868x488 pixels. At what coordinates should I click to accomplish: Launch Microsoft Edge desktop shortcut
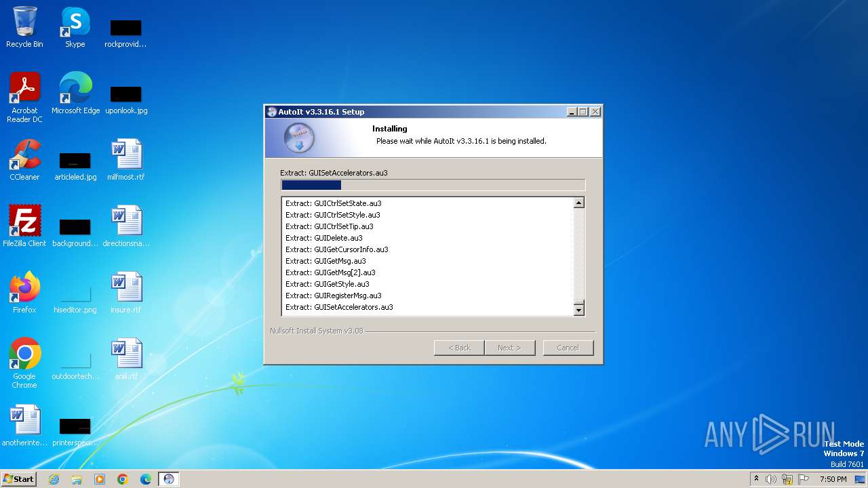point(75,94)
